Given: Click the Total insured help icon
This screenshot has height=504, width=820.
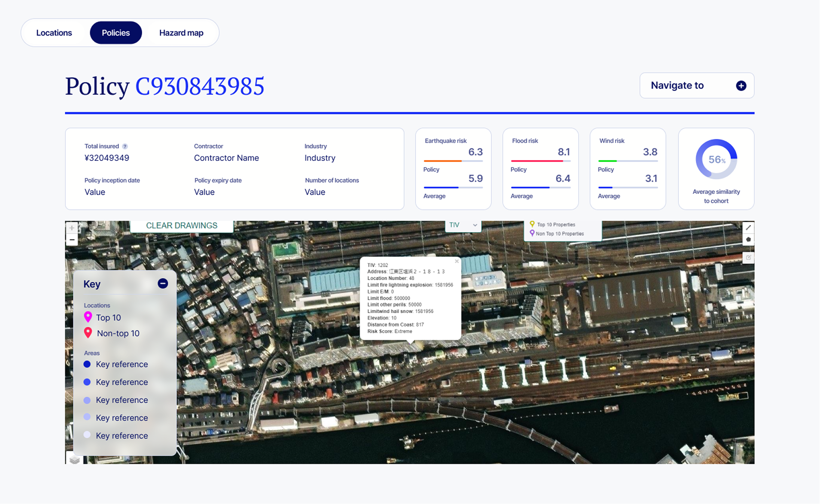Looking at the screenshot, I should (125, 146).
